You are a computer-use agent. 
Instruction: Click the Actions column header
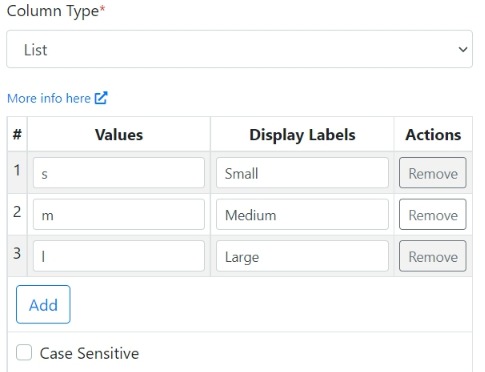(433, 135)
